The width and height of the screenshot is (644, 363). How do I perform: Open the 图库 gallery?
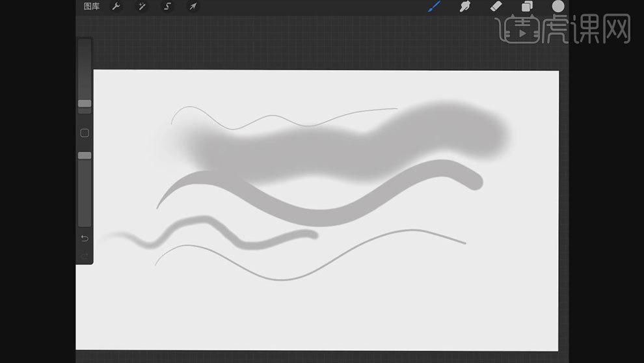(92, 6)
